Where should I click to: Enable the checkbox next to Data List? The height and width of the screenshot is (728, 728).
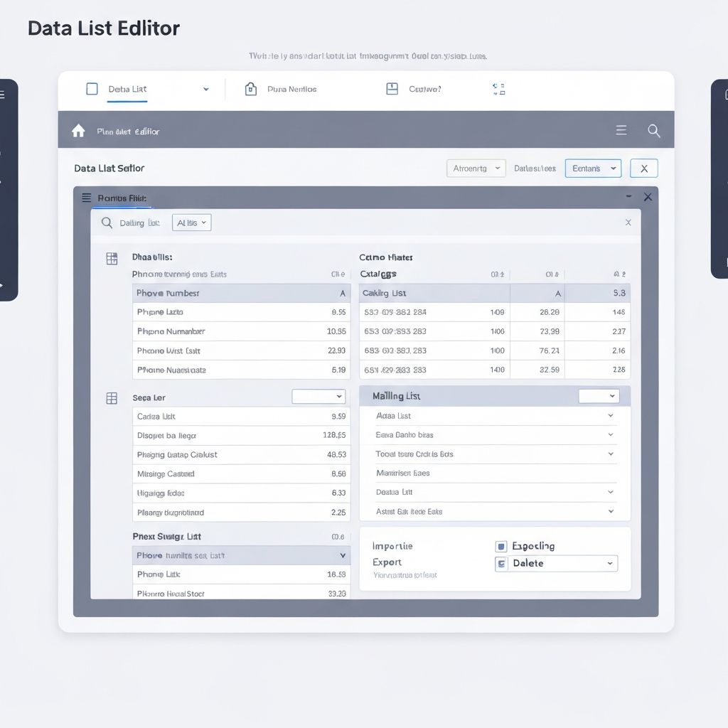click(92, 88)
